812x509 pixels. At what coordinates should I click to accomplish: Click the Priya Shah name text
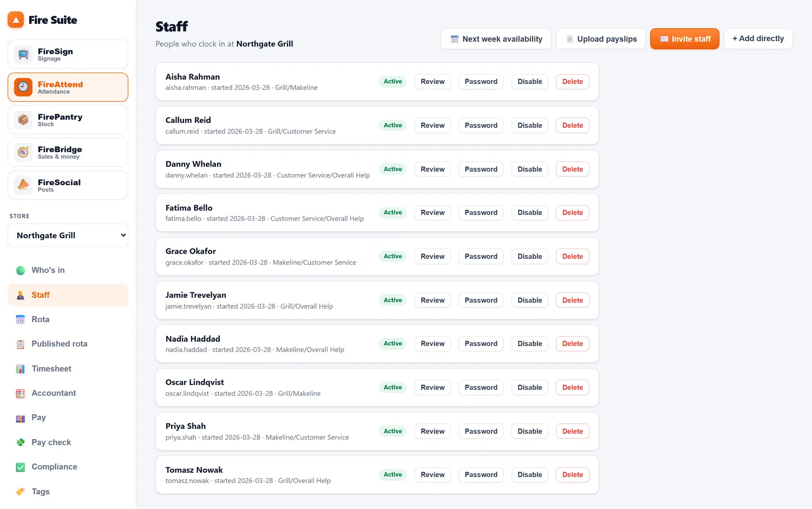(186, 426)
